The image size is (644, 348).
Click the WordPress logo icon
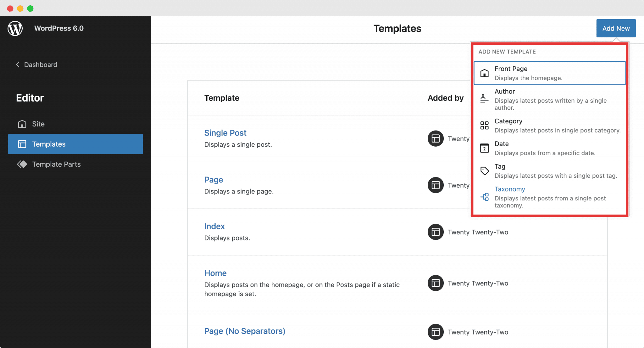16,28
